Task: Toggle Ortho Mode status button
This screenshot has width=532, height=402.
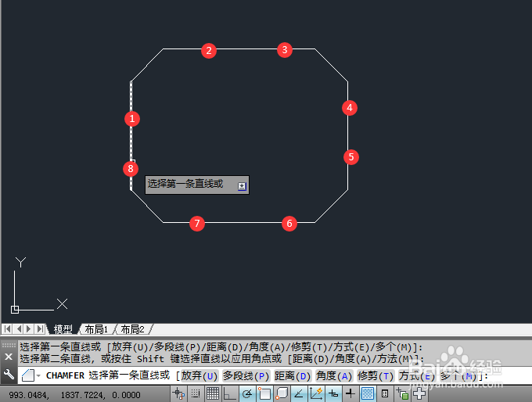Action: coord(230,394)
